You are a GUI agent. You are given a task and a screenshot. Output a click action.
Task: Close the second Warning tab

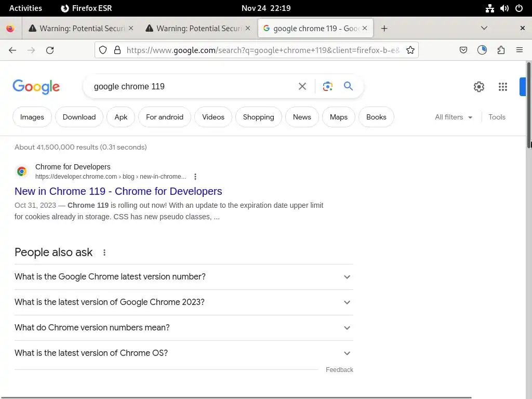(x=248, y=28)
